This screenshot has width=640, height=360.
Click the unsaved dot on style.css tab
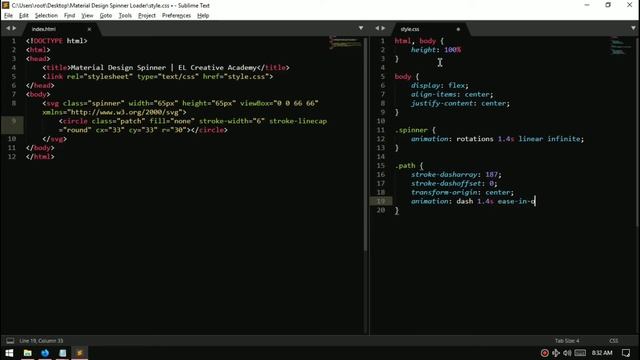click(458, 29)
